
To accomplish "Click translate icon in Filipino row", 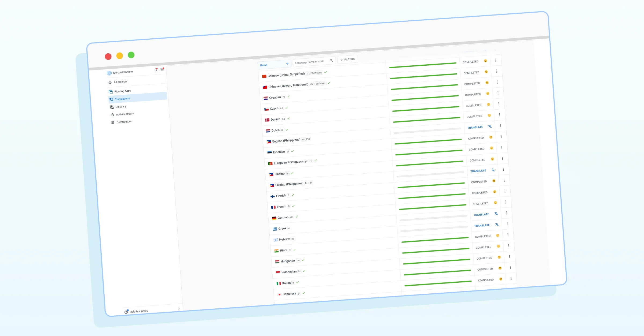I will (493, 170).
